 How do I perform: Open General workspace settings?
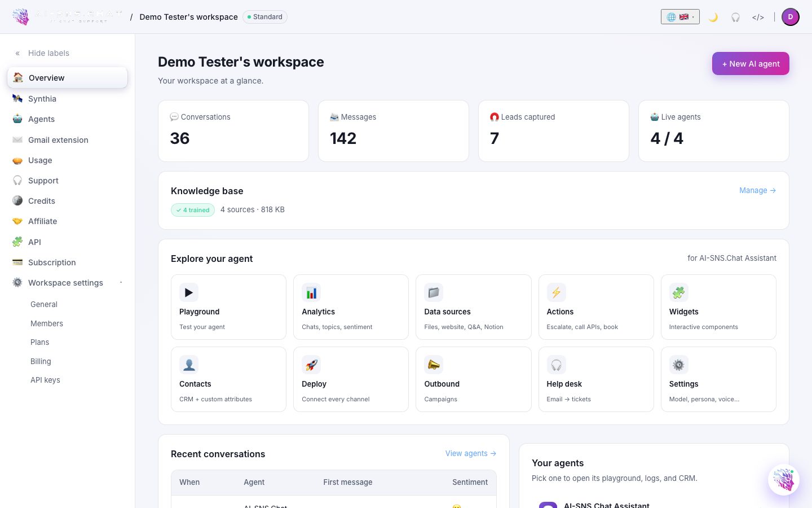pos(44,304)
